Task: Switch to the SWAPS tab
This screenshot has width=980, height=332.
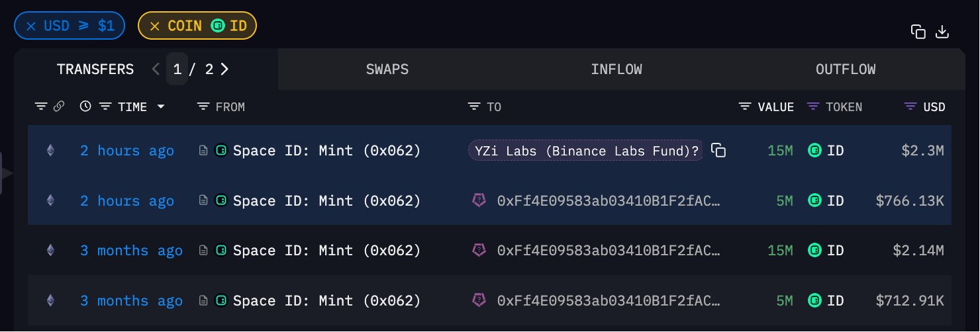Action: (387, 69)
